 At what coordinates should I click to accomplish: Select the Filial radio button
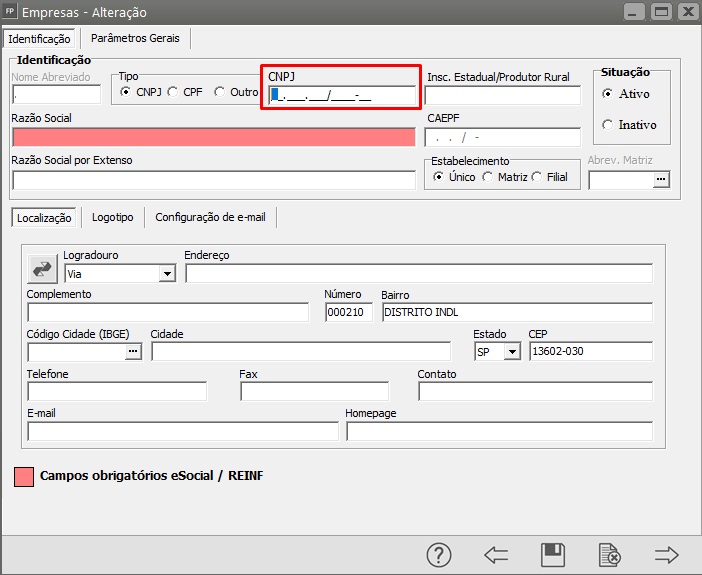point(537,177)
